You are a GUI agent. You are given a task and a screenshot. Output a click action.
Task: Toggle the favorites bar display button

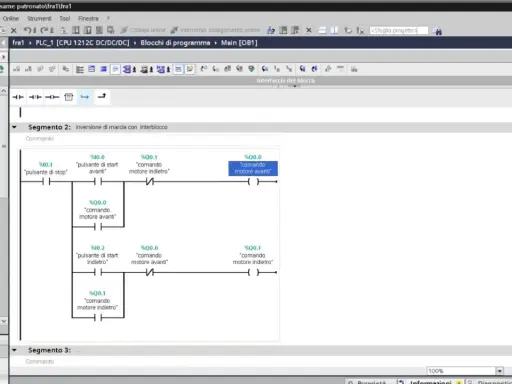[190, 69]
